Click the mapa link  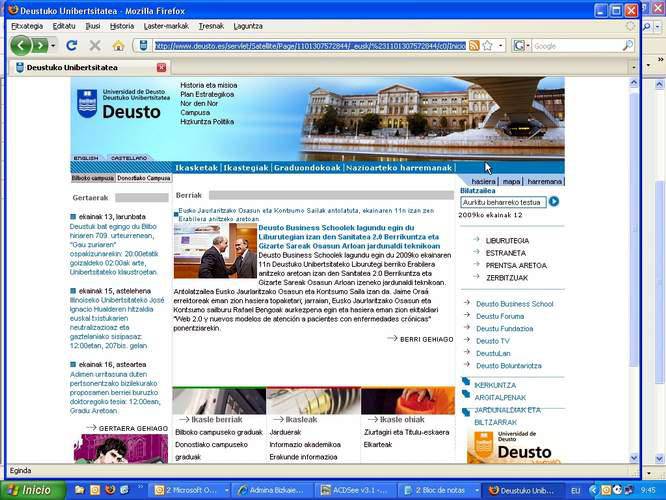pyautogui.click(x=511, y=181)
